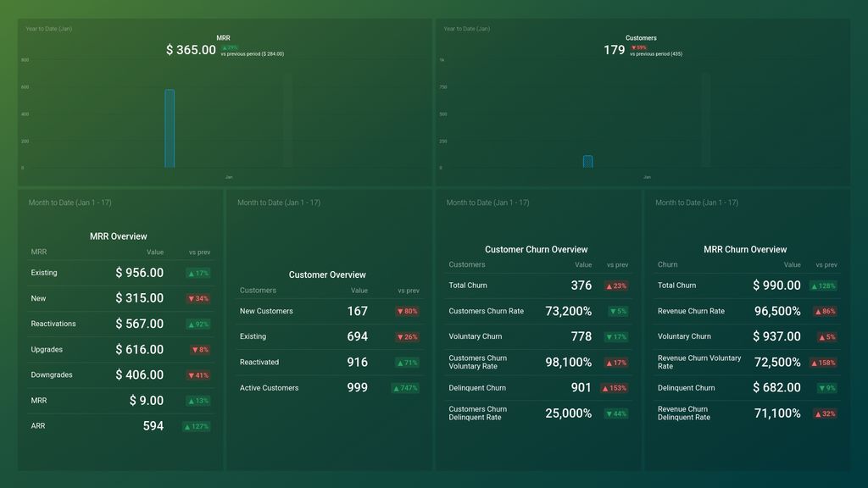Click the 9% badge for Delinquent Churn $ 682.00

click(x=827, y=388)
